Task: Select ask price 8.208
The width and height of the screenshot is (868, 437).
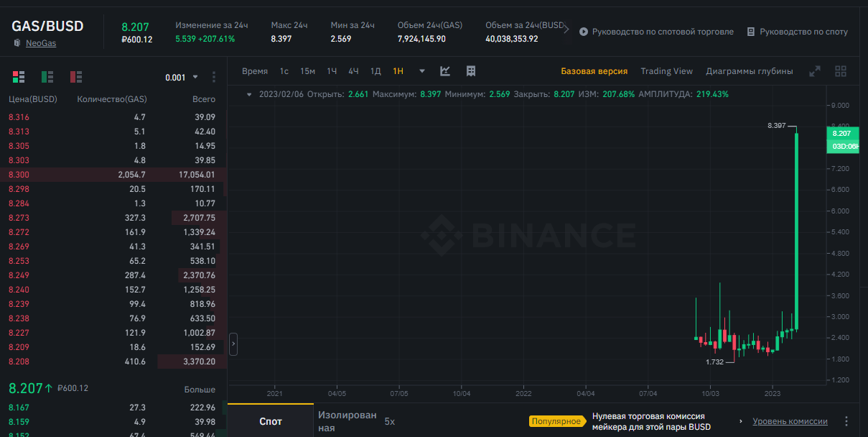Action: pyautogui.click(x=19, y=362)
